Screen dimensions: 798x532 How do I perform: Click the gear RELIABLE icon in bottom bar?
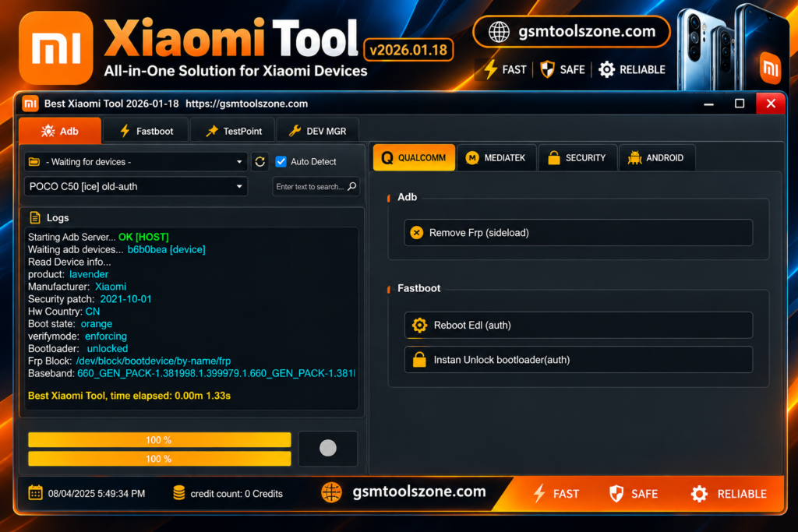pos(699,493)
